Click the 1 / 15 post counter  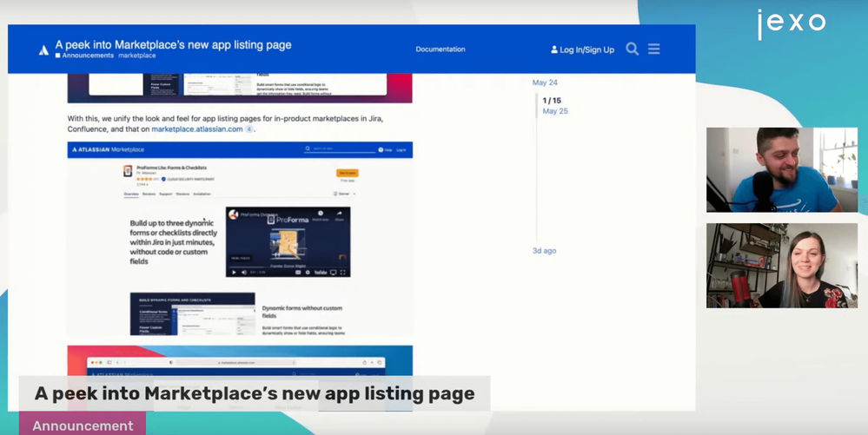coord(552,101)
